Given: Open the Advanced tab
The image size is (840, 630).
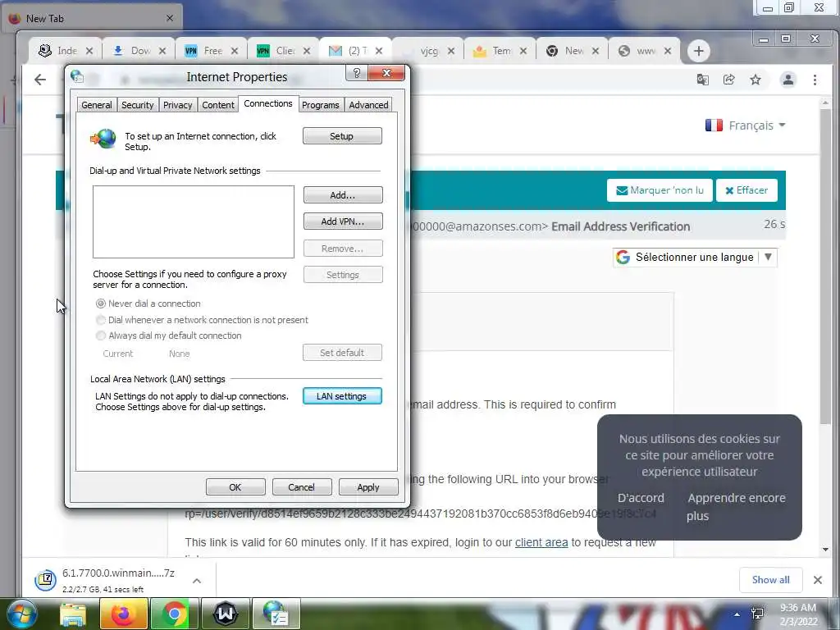Looking at the screenshot, I should 368,105.
